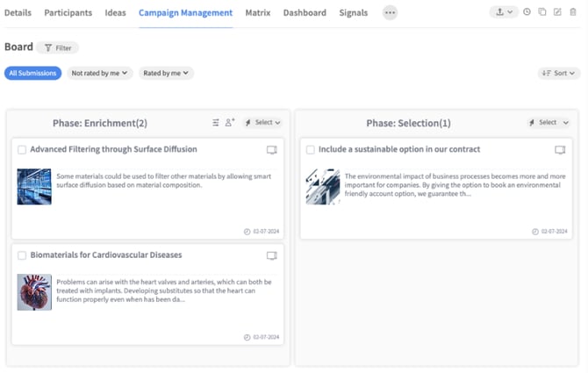Screen dimensions: 588x373
Task: Open comments on Biomaterials card
Action: click(272, 255)
